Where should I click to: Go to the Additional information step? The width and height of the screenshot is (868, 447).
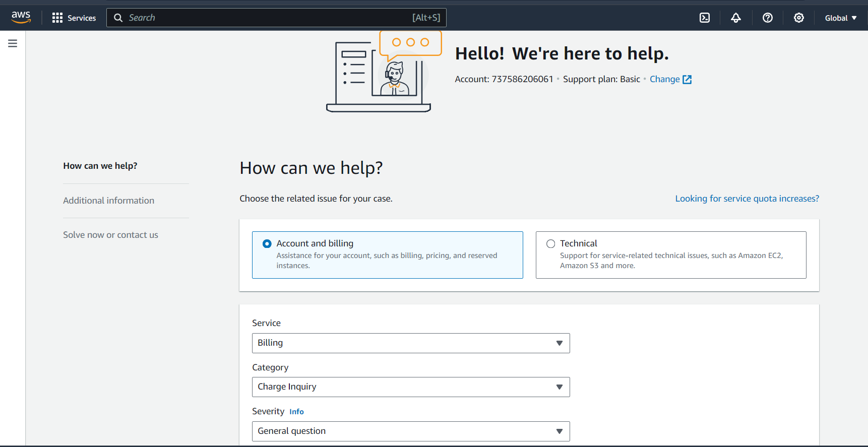point(108,201)
